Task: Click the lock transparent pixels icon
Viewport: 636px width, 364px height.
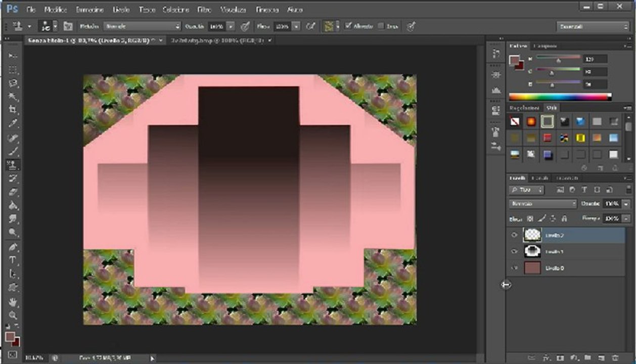Action: tap(530, 218)
